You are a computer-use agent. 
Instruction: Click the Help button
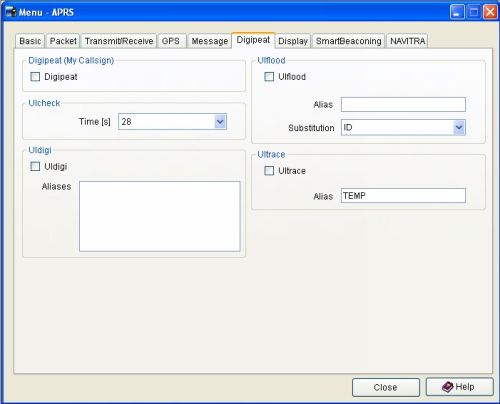pyautogui.click(x=460, y=387)
